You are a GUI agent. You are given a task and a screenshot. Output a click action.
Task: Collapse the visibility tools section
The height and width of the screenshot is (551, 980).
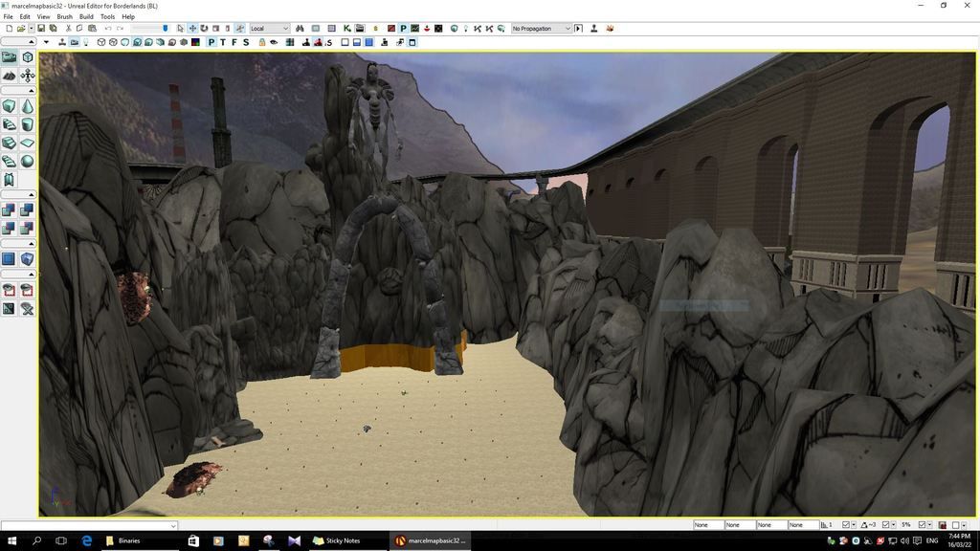tap(19, 275)
